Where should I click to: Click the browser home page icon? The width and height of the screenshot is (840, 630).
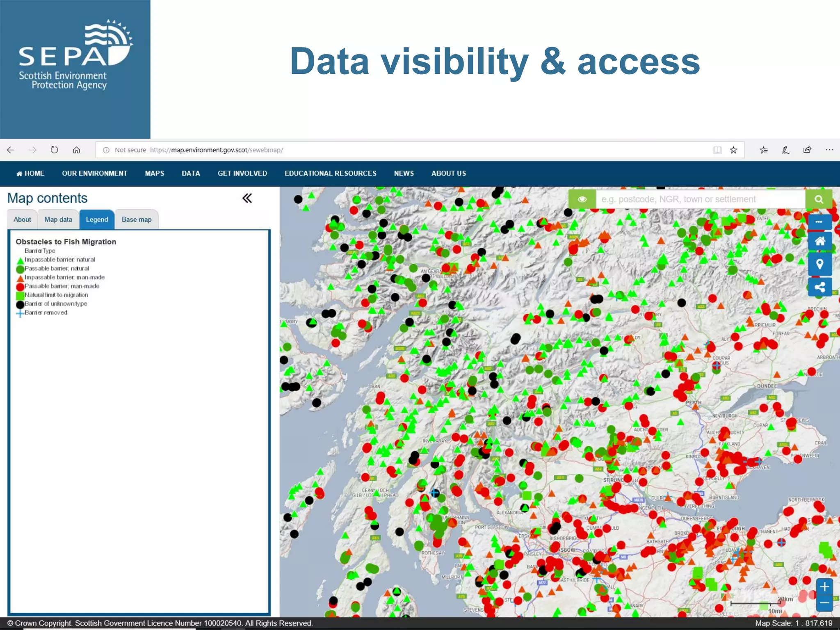click(x=76, y=150)
